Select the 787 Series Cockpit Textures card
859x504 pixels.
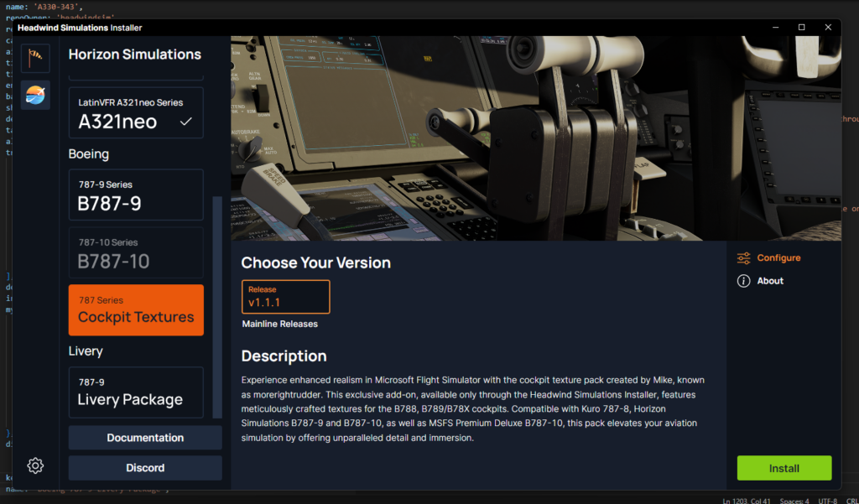136,310
